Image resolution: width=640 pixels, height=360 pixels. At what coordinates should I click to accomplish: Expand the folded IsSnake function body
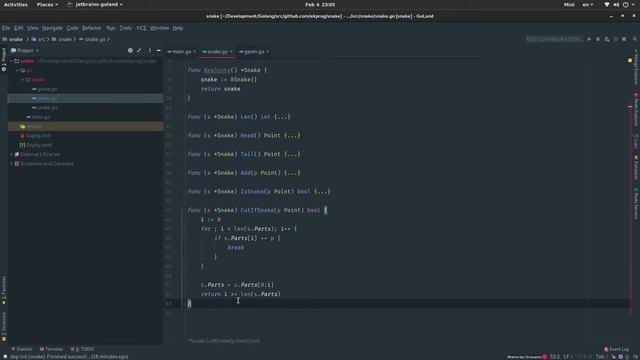click(322, 191)
